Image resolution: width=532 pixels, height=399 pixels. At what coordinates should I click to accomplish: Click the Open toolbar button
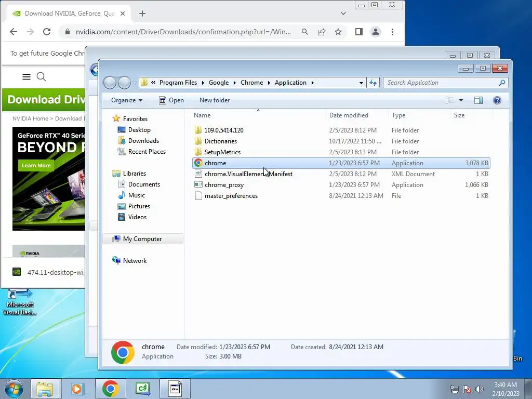tap(171, 100)
